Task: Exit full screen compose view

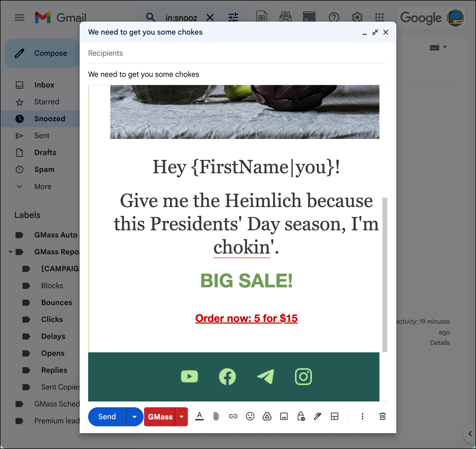Action: (375, 32)
